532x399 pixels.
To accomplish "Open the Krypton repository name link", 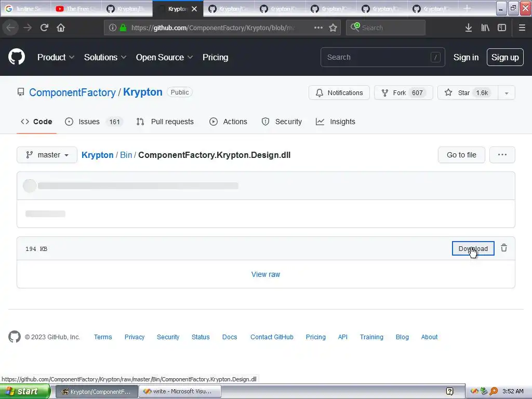I will pyautogui.click(x=142, y=92).
